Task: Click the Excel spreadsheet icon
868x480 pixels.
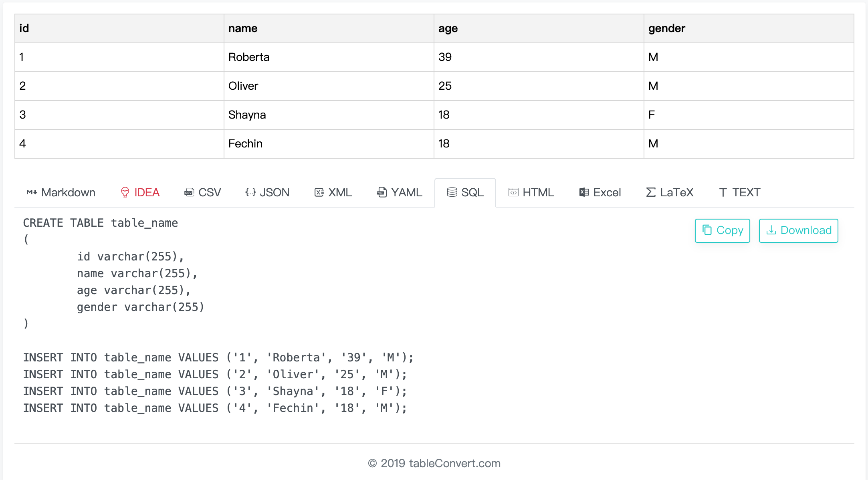Action: tap(583, 192)
